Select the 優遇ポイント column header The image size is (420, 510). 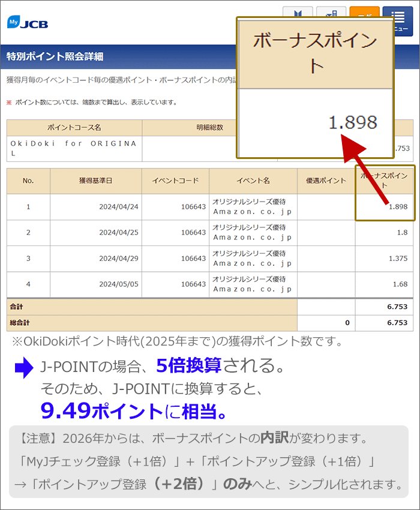(x=326, y=181)
